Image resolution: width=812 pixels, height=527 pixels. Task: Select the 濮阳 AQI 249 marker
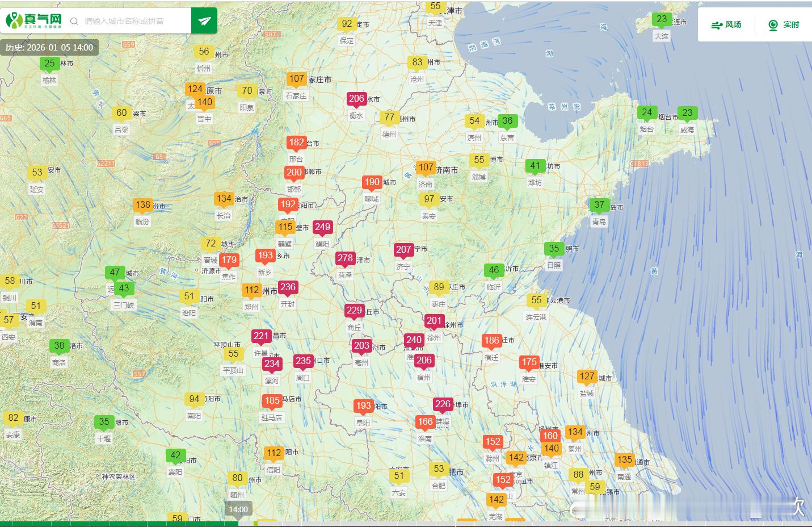pos(322,228)
